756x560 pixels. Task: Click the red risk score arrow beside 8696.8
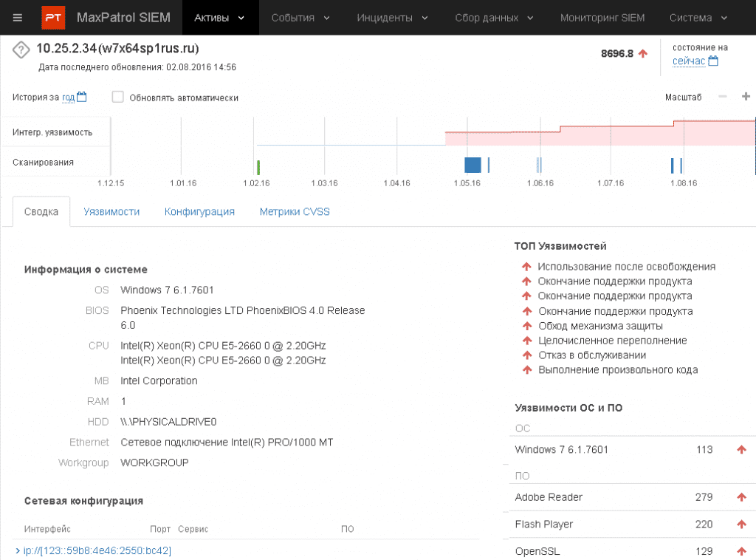click(x=643, y=53)
